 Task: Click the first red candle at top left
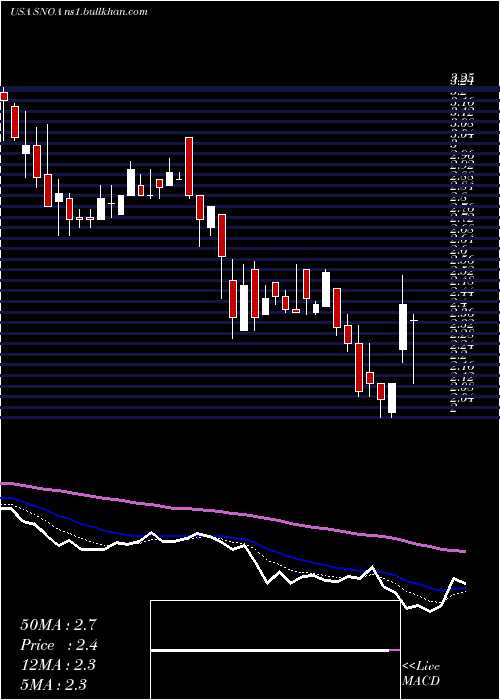4,96
